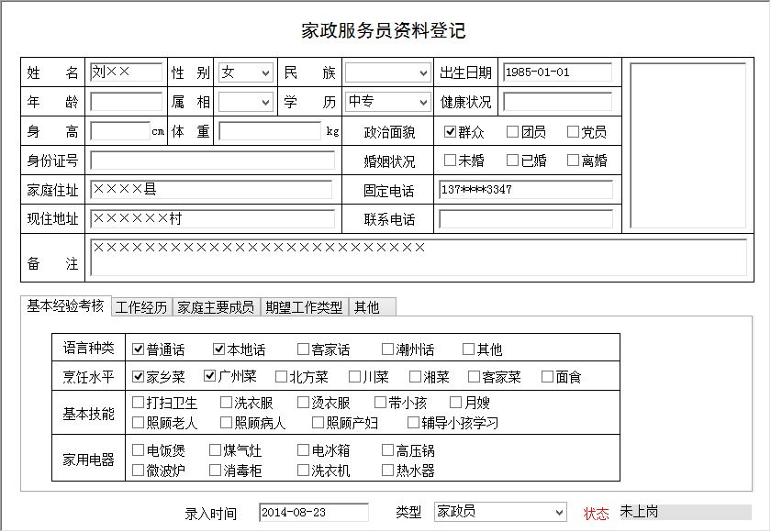Click the 现住地址 current address field
The image size is (771, 532).
click(212, 218)
